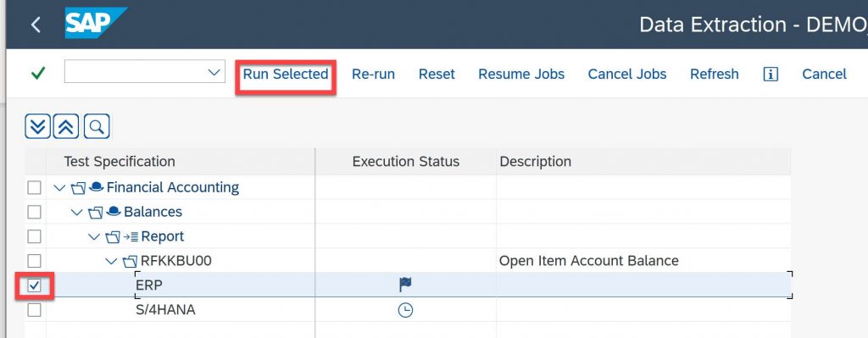
Task: Click the Re-run button
Action: pyautogui.click(x=374, y=75)
